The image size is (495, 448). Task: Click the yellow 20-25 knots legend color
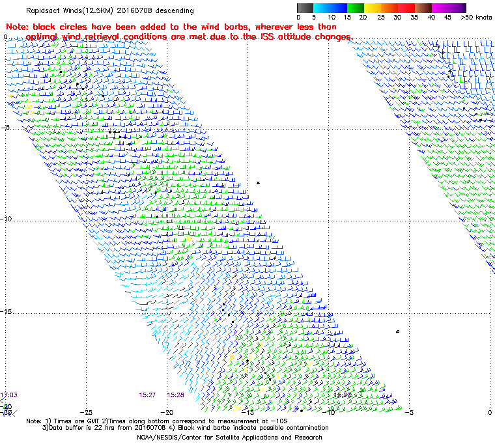(373, 8)
